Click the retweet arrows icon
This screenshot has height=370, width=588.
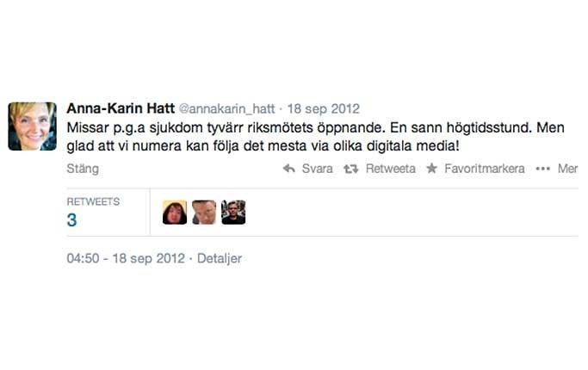[351, 169]
